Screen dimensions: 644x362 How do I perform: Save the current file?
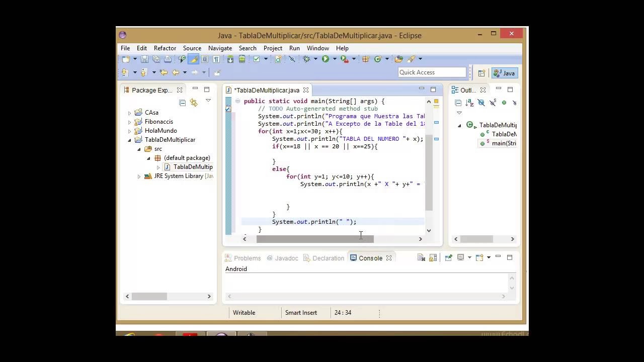tap(144, 59)
